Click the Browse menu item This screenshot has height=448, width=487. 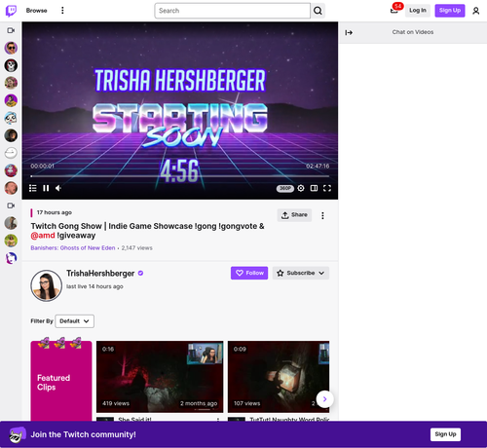(37, 11)
